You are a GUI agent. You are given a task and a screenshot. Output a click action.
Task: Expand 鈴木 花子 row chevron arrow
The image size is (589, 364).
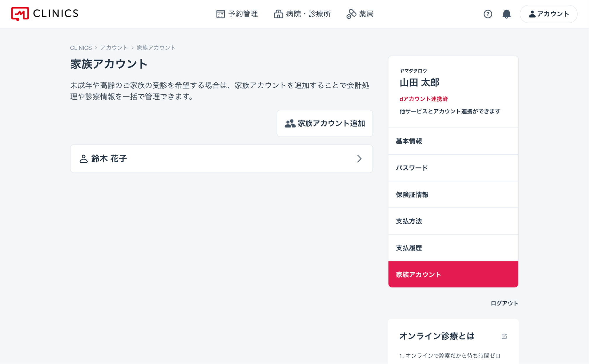point(359,159)
